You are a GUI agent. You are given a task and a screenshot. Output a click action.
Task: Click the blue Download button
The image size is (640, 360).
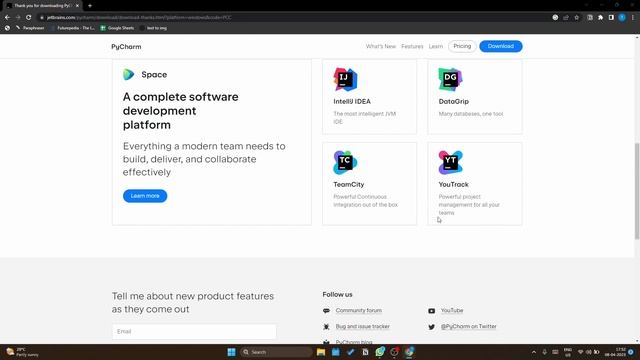(x=501, y=46)
